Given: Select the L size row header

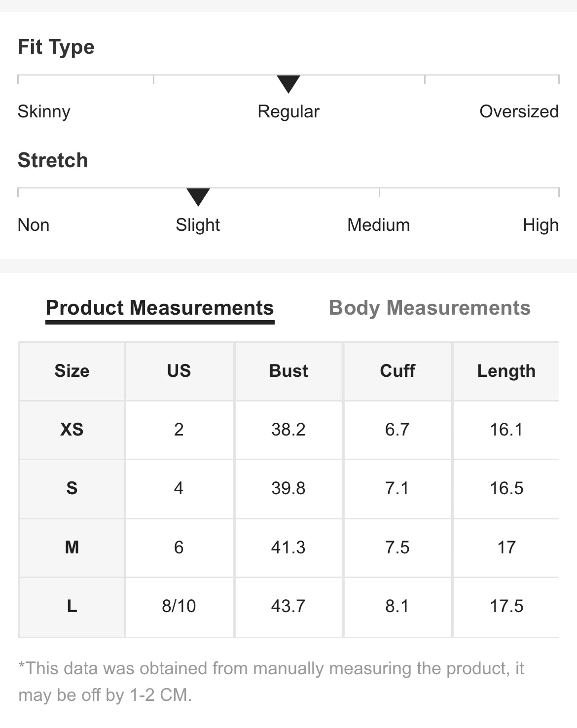Looking at the screenshot, I should (x=72, y=606).
